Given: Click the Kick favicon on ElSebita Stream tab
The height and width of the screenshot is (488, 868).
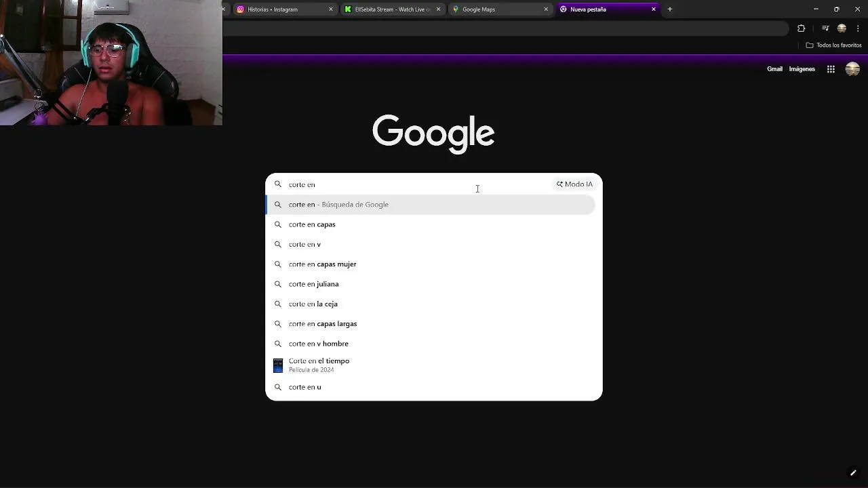Looking at the screenshot, I should pyautogui.click(x=348, y=9).
